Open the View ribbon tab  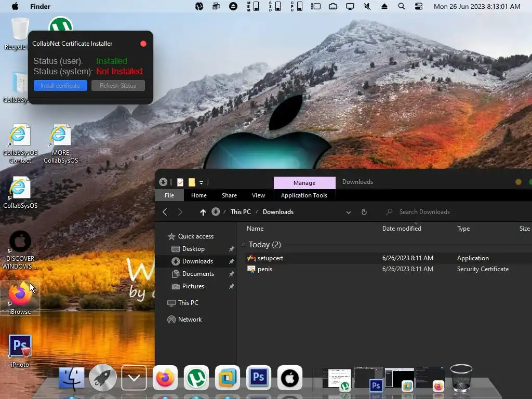(258, 195)
